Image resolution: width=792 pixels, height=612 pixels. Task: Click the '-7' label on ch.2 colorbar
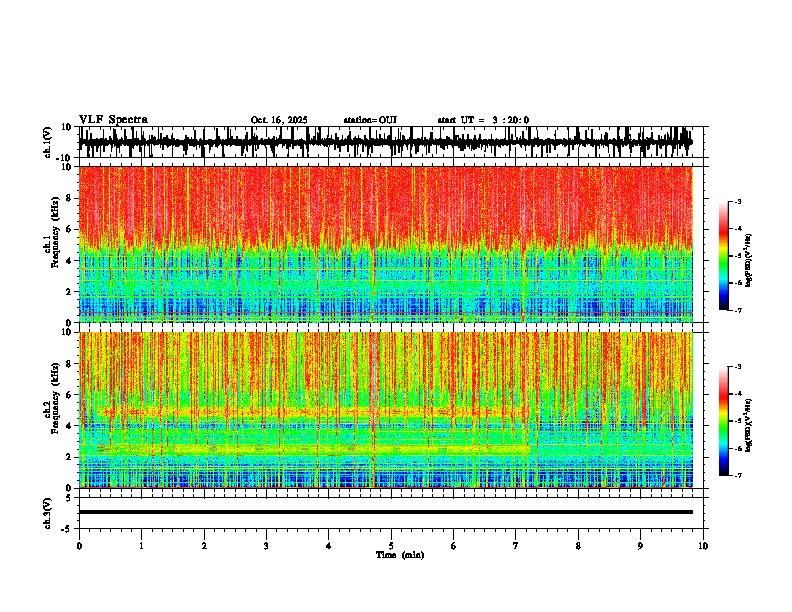pyautogui.click(x=737, y=475)
